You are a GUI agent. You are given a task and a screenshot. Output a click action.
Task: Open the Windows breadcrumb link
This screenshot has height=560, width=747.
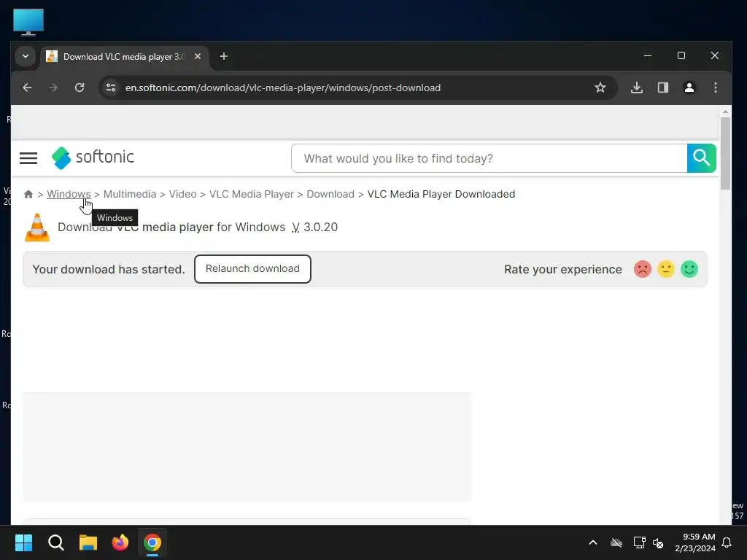[69, 194]
